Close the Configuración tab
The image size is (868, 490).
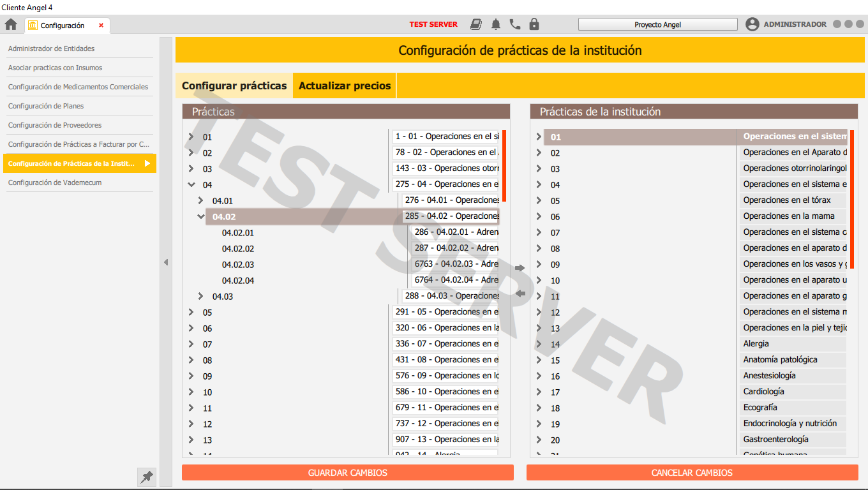[101, 26]
